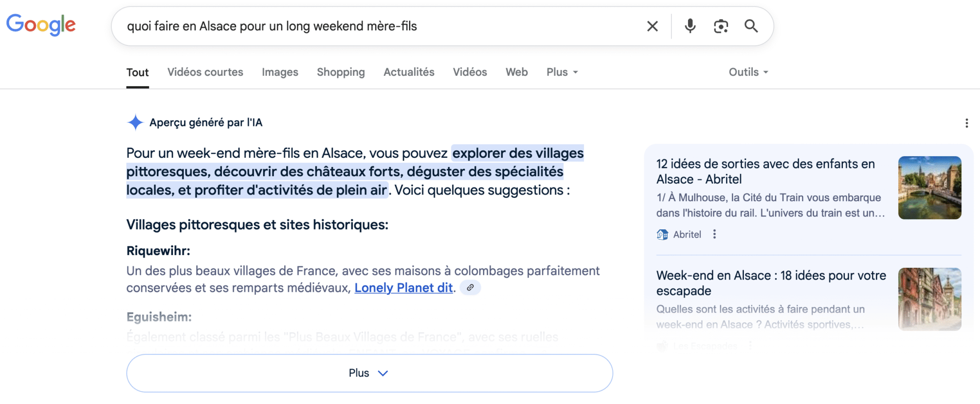Start voice search with microphone icon
The height and width of the screenshot is (404, 980).
pyautogui.click(x=690, y=26)
